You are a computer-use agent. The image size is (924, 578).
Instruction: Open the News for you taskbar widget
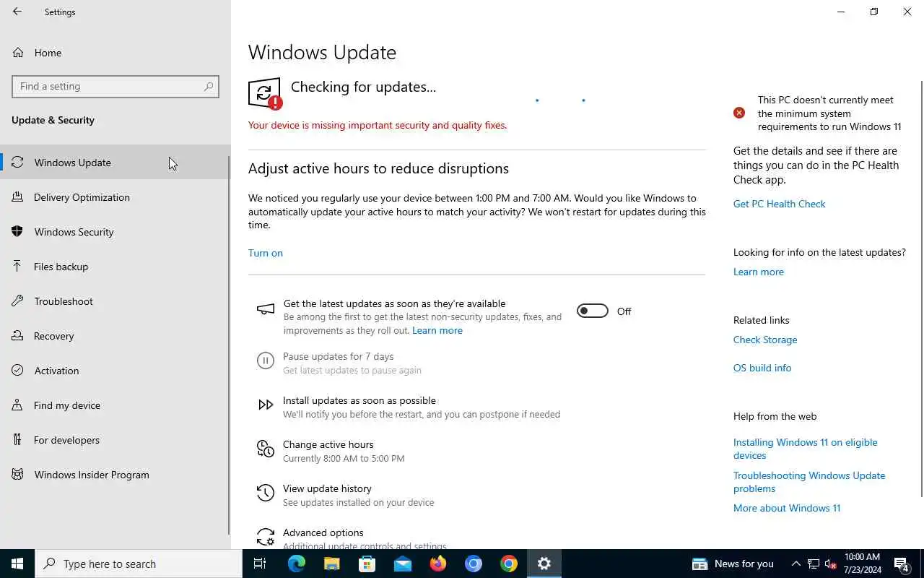pos(733,564)
